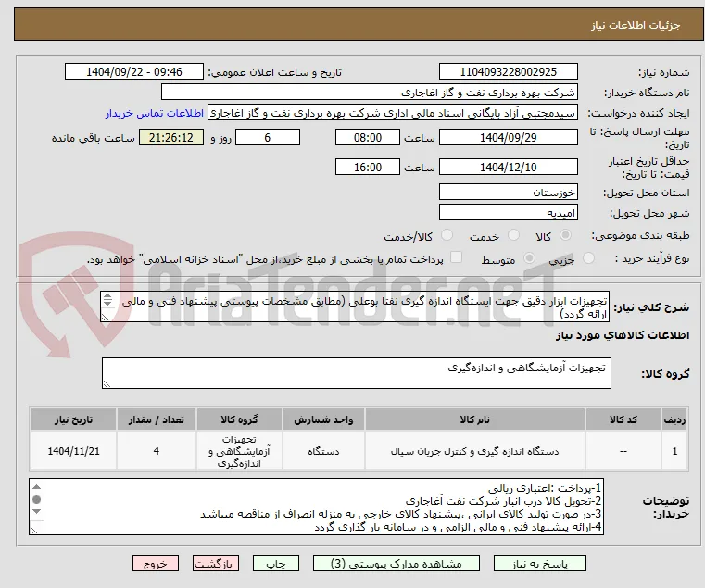Toggle اسناد خزانه اسلامی payment checkbox
Screen dimensions: 705x588
pyautogui.click(x=456, y=257)
